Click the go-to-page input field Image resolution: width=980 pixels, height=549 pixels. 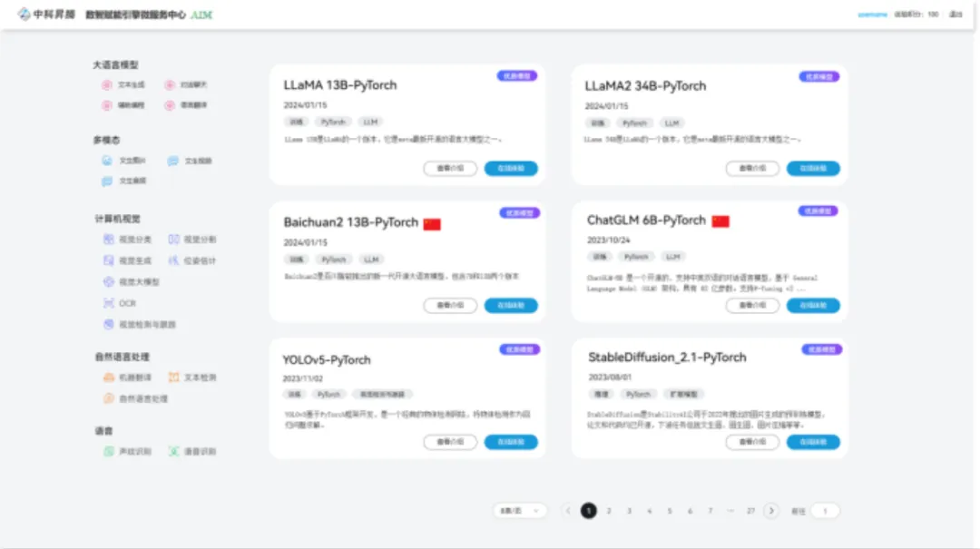click(825, 511)
